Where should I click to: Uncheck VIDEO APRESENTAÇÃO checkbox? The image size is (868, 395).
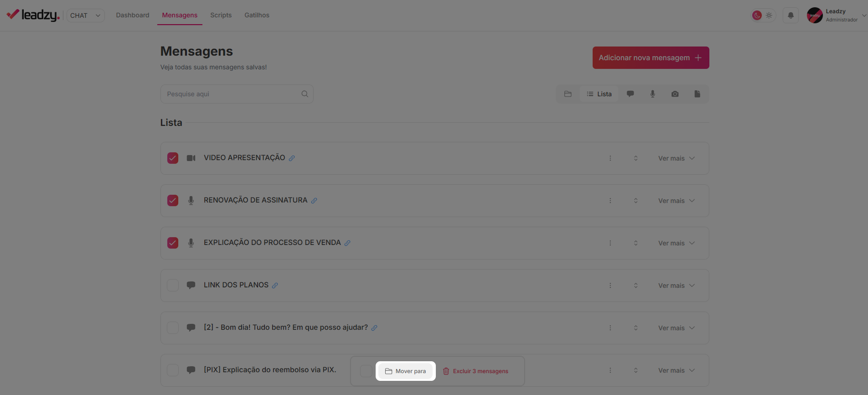173,158
